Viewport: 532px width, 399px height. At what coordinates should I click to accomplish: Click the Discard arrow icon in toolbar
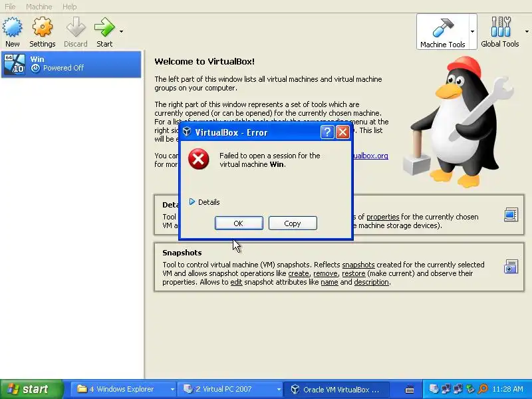76,27
